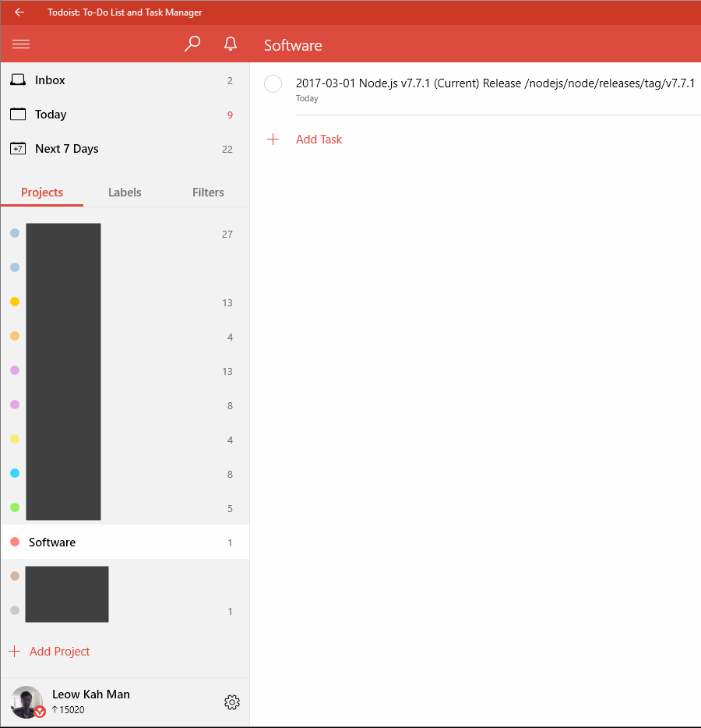The height and width of the screenshot is (728, 701).
Task: Click the Inbox task count 2
Action: point(230,81)
